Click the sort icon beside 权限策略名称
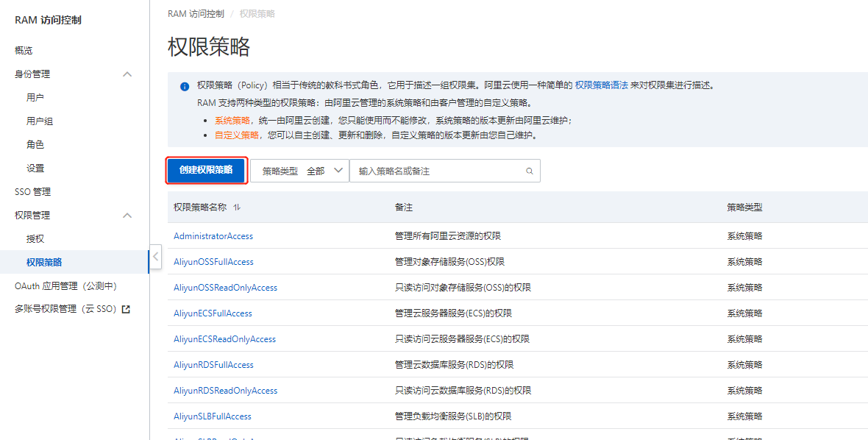This screenshot has width=868, height=440. [x=237, y=207]
